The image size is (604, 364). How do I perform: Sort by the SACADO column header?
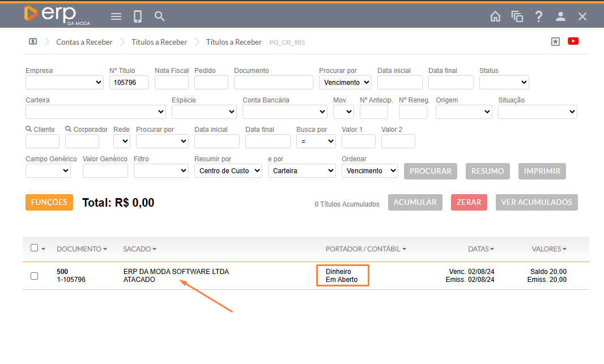coord(139,249)
